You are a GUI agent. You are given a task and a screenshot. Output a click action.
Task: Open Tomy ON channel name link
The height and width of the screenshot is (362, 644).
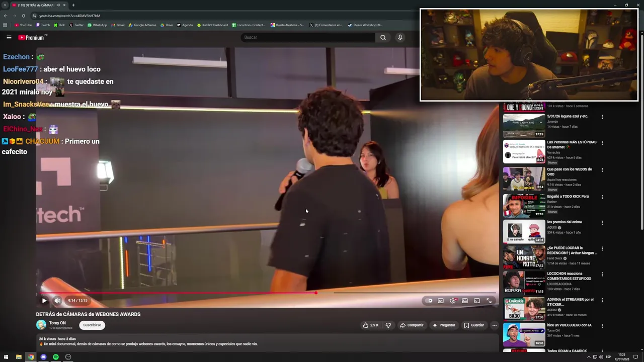pyautogui.click(x=57, y=323)
